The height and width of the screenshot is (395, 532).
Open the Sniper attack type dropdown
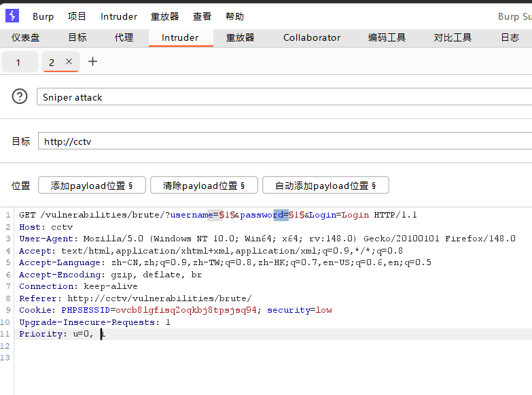pos(284,97)
